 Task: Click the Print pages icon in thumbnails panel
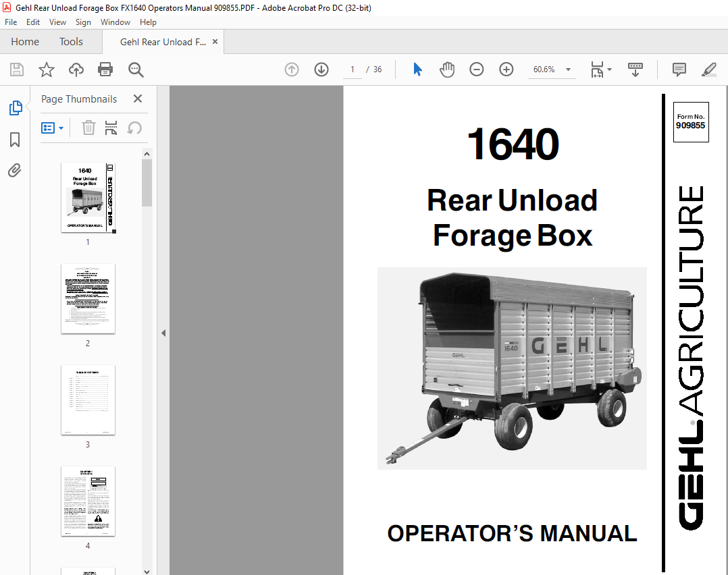point(111,128)
